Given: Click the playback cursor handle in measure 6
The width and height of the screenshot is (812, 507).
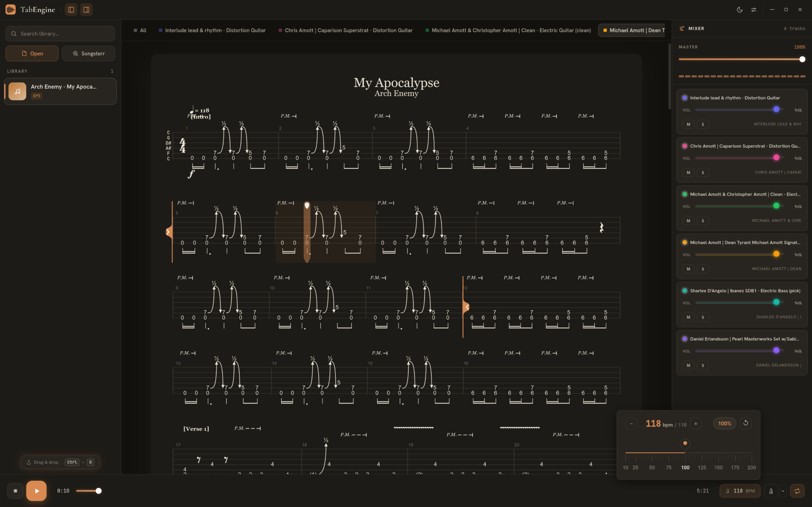Looking at the screenshot, I should pos(307,206).
